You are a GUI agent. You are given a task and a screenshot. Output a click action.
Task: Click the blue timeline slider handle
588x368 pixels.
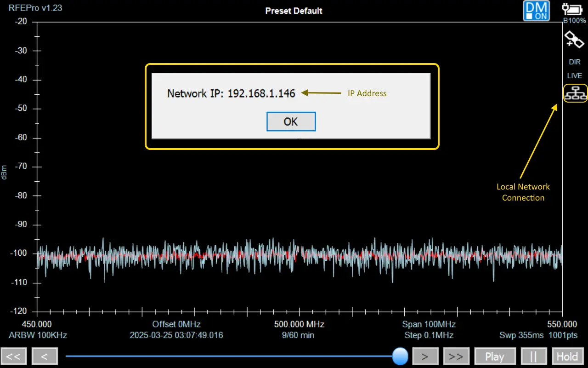[400, 356]
